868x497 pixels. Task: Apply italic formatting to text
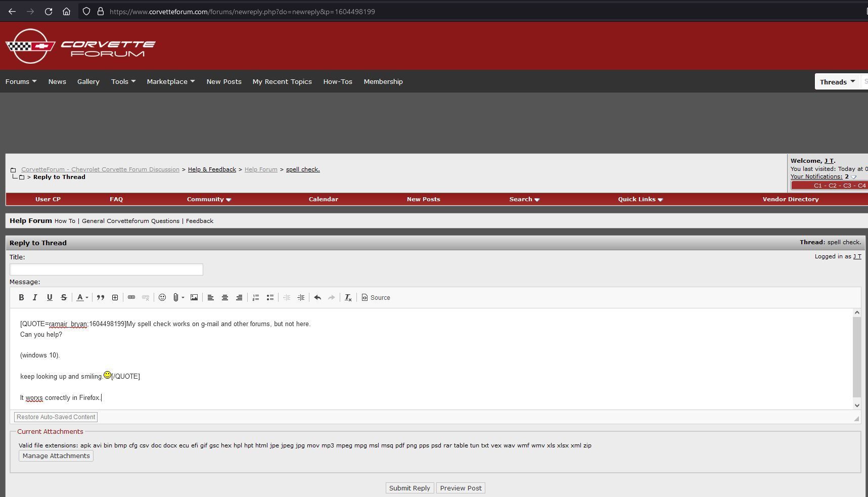point(35,298)
